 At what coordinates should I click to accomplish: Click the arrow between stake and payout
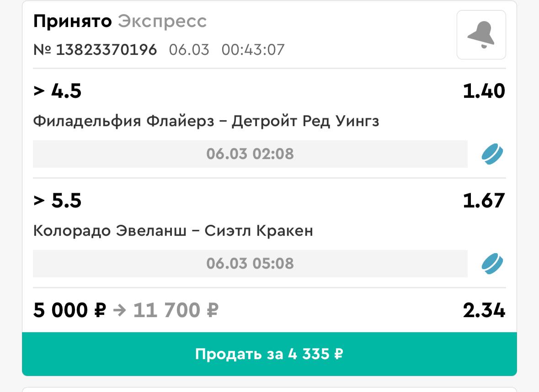coord(119,311)
